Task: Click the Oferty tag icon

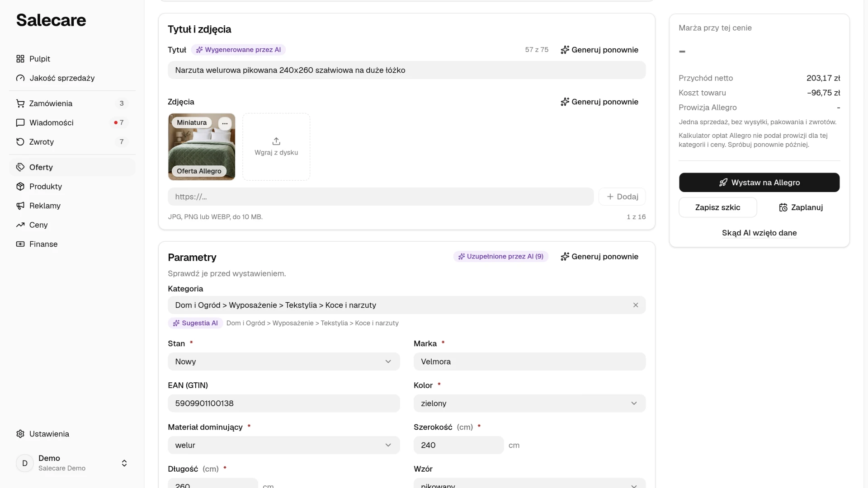Action: (x=20, y=167)
